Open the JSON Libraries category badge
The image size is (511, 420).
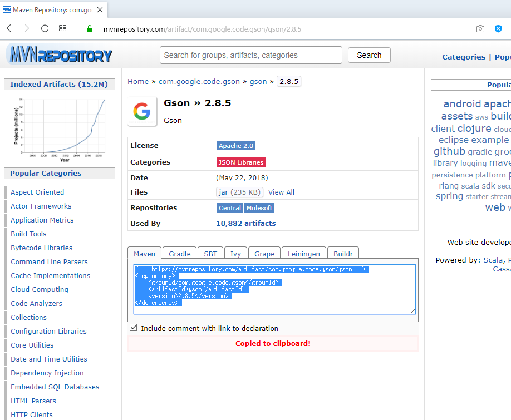[241, 162]
